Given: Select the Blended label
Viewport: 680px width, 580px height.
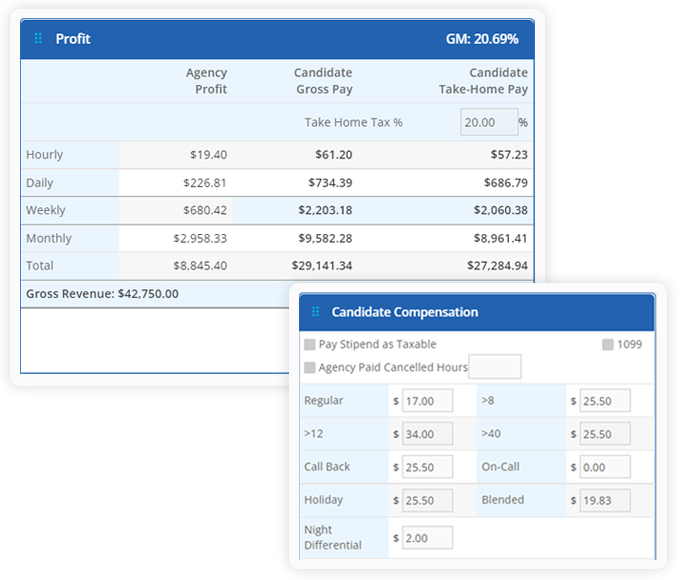Looking at the screenshot, I should pyautogui.click(x=503, y=500).
